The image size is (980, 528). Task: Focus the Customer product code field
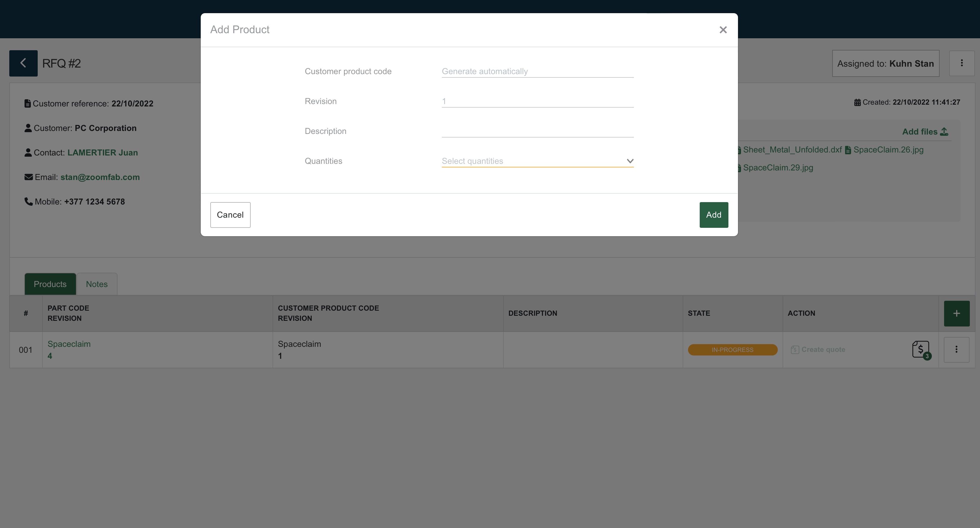537,71
